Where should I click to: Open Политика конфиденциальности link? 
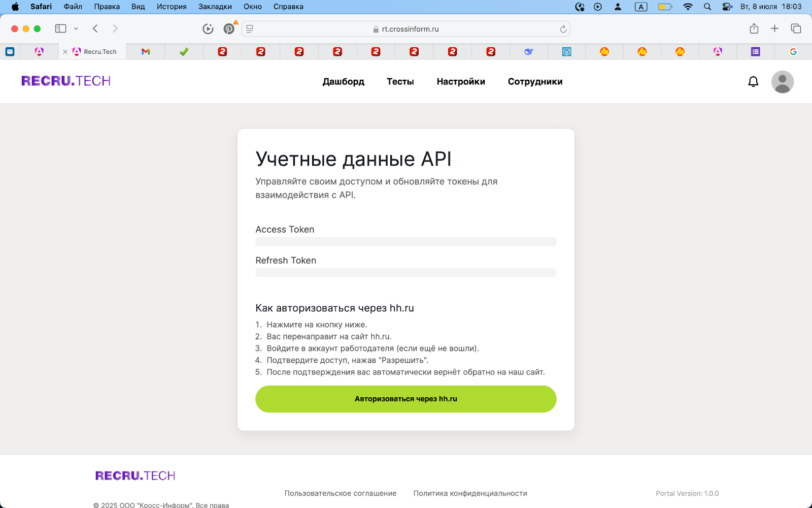pos(470,493)
